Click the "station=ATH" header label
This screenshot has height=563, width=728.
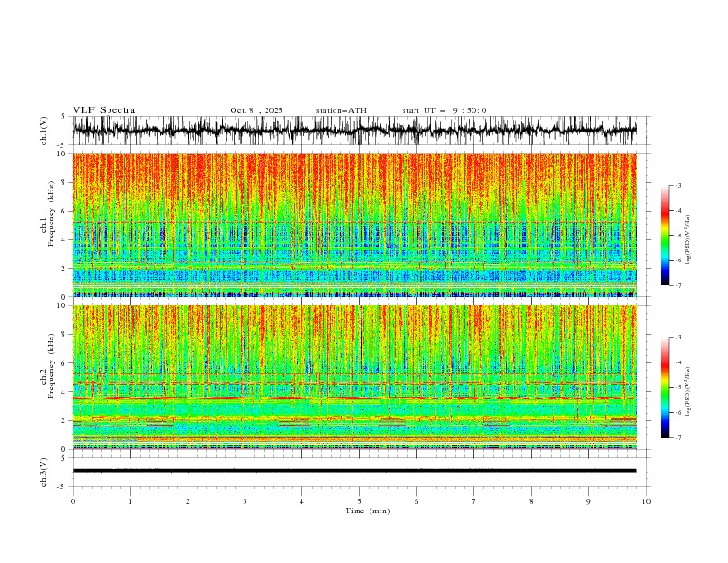click(341, 110)
